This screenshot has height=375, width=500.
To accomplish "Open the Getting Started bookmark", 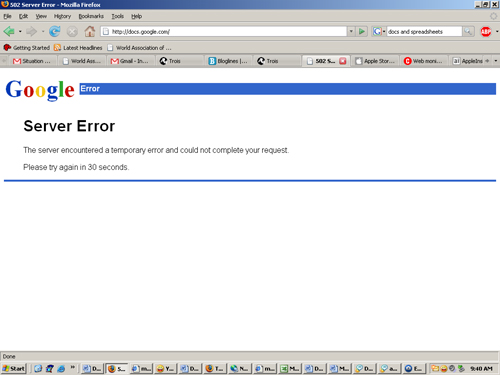I will tap(27, 48).
